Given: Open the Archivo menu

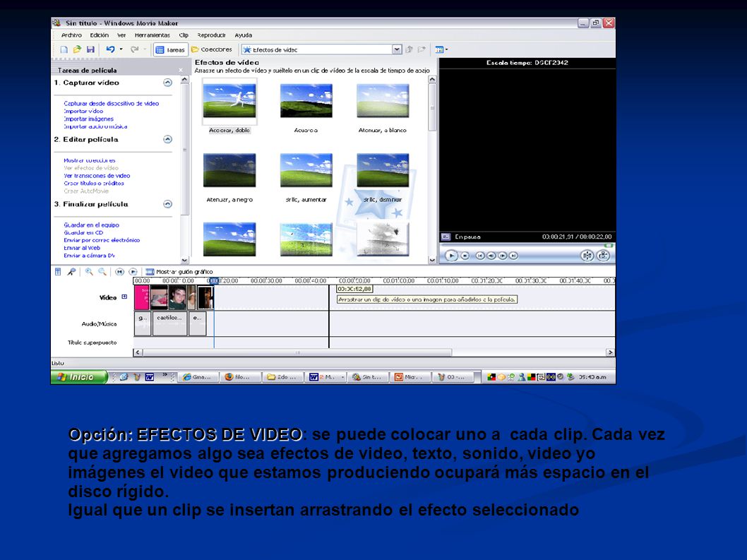Looking at the screenshot, I should click(x=71, y=35).
